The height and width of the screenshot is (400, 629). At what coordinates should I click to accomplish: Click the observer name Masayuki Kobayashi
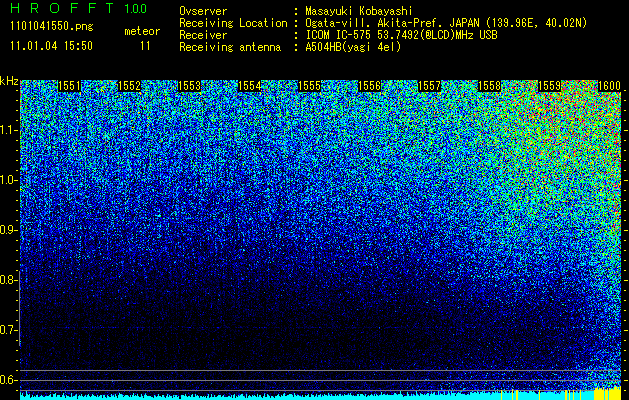pyautogui.click(x=359, y=11)
